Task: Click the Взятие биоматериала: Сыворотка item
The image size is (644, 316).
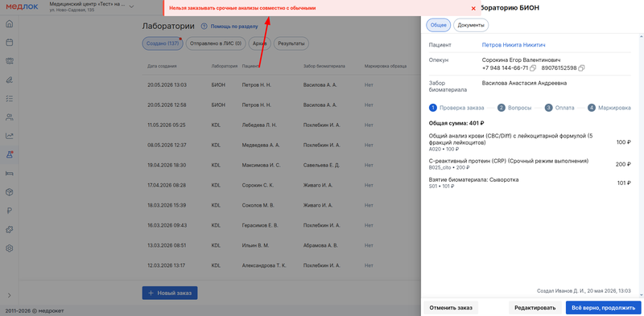Action: (530, 183)
